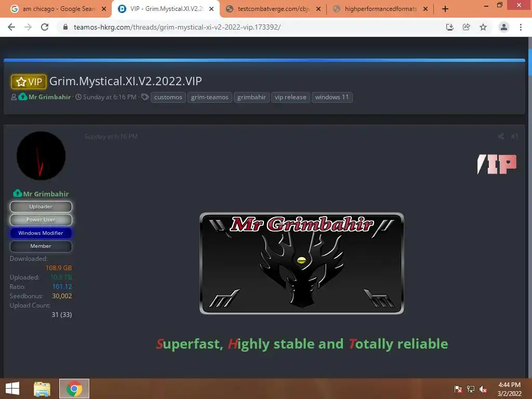Open the Chrome three-dot menu

pos(521,27)
